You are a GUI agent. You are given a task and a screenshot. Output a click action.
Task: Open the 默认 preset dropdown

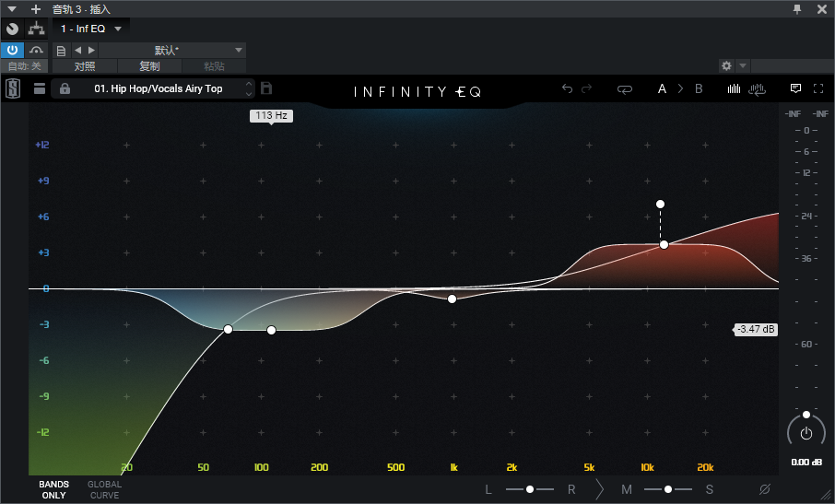[x=172, y=50]
